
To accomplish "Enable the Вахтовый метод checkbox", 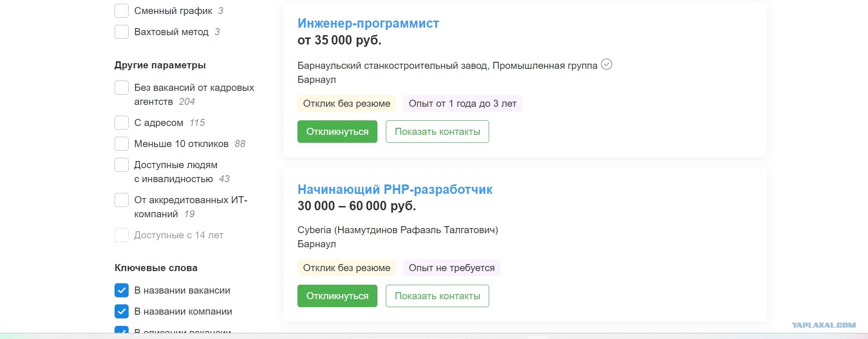I will pos(122,32).
